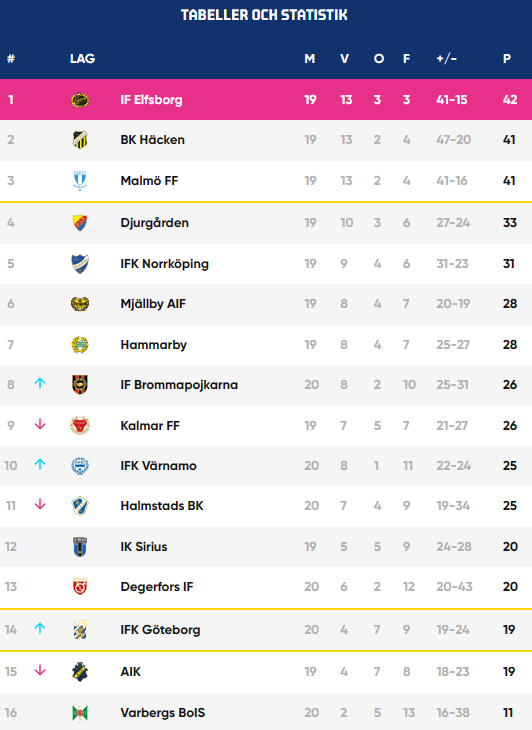Click the down arrow beside Kalmar FF
This screenshot has width=532, height=730.
click(x=40, y=424)
